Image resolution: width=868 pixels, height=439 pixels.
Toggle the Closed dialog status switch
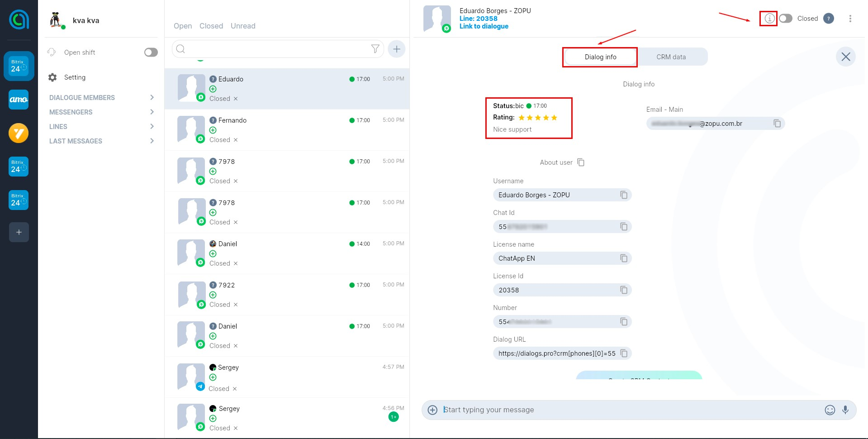coord(786,19)
